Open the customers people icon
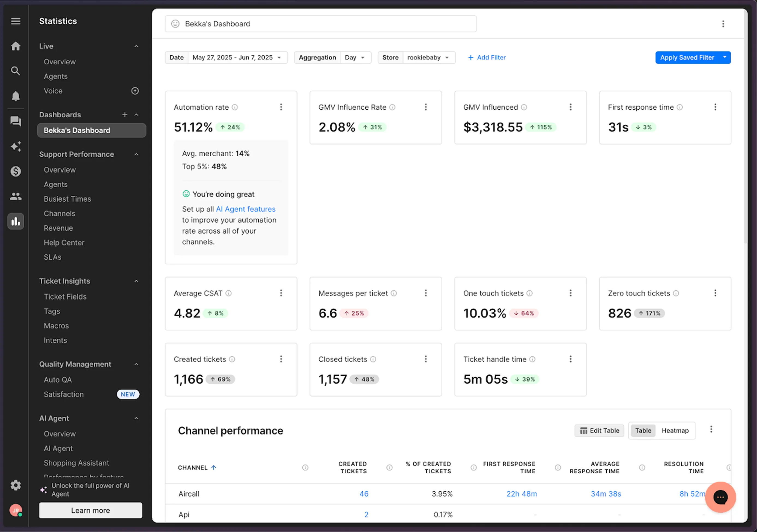This screenshot has height=532, width=757. (16, 196)
